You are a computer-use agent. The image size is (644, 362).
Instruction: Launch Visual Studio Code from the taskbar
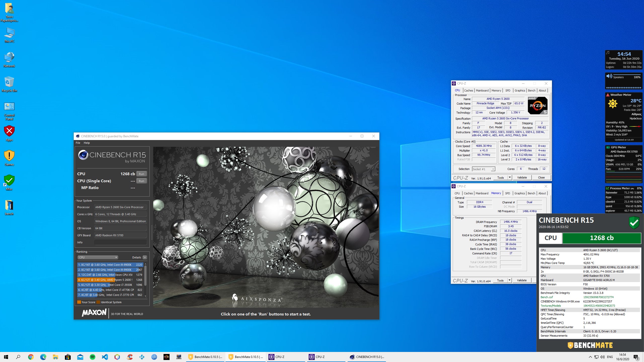pos(105,357)
